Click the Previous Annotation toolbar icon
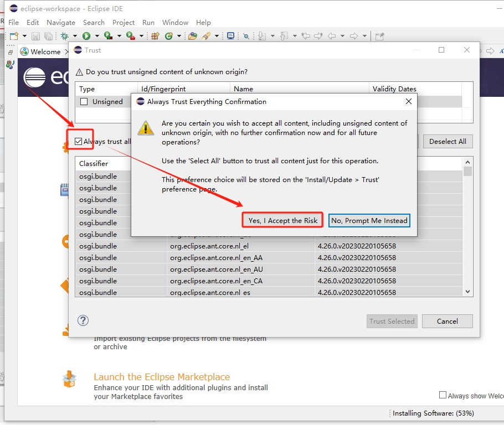504x425 pixels. coord(284,36)
